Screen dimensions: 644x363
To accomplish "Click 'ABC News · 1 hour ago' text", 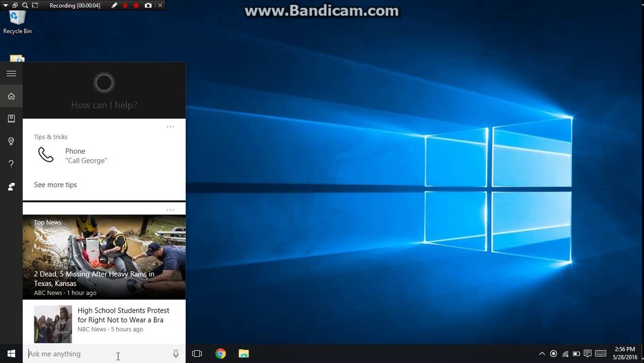I will [65, 293].
